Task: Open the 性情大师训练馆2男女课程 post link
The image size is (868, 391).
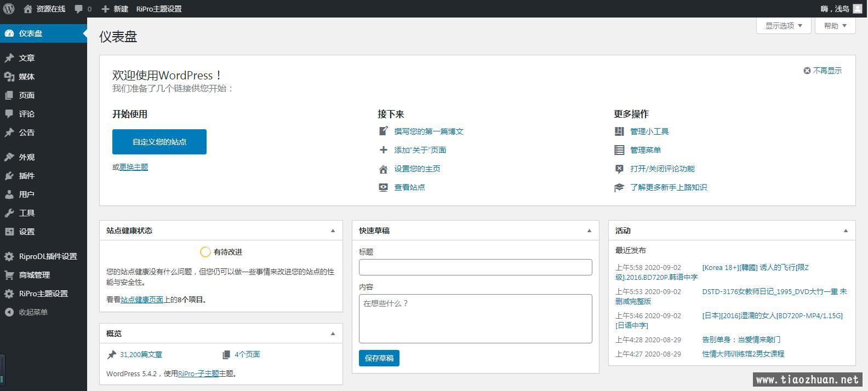Action: [x=744, y=354]
